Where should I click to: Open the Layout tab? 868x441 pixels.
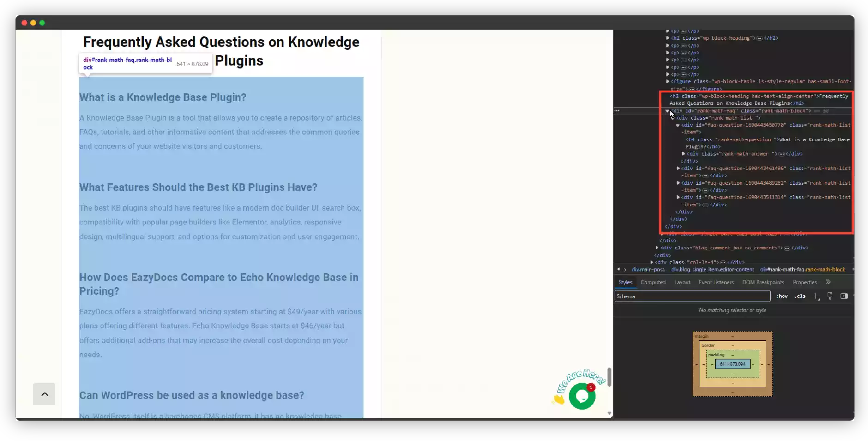(682, 282)
